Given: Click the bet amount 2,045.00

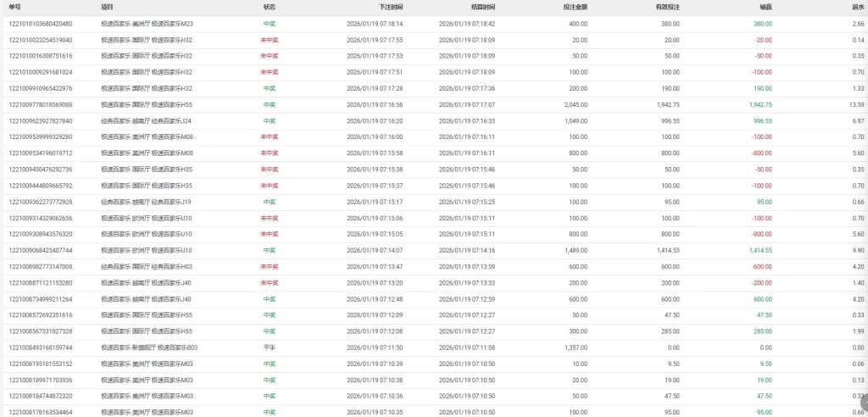Looking at the screenshot, I should (575, 105).
